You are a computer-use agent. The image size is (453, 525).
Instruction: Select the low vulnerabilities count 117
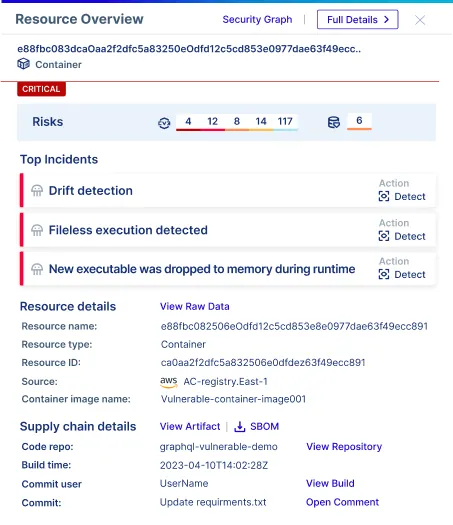click(285, 121)
